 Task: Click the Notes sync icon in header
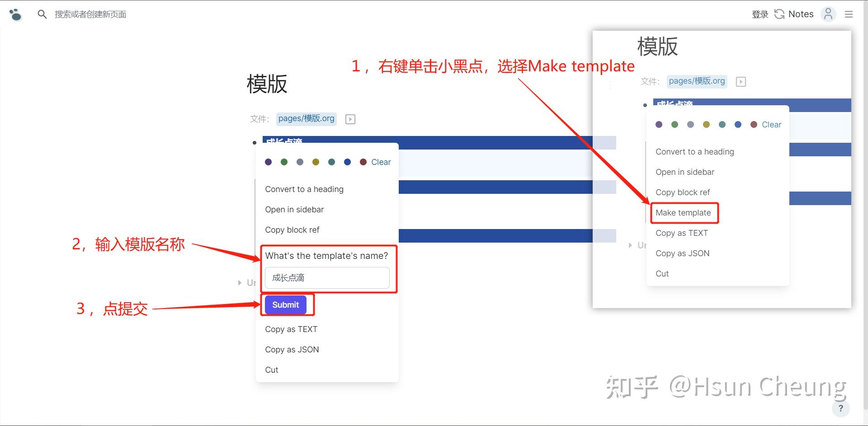click(x=779, y=14)
